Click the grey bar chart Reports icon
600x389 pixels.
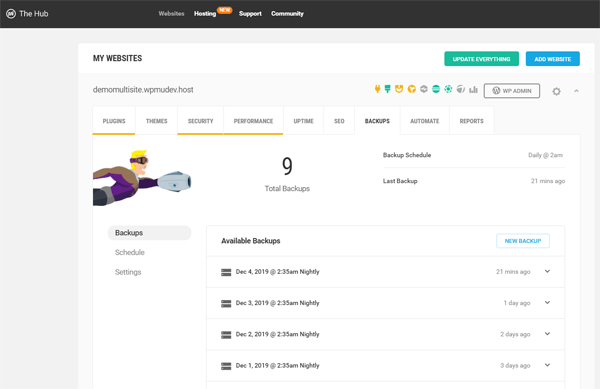(473, 90)
